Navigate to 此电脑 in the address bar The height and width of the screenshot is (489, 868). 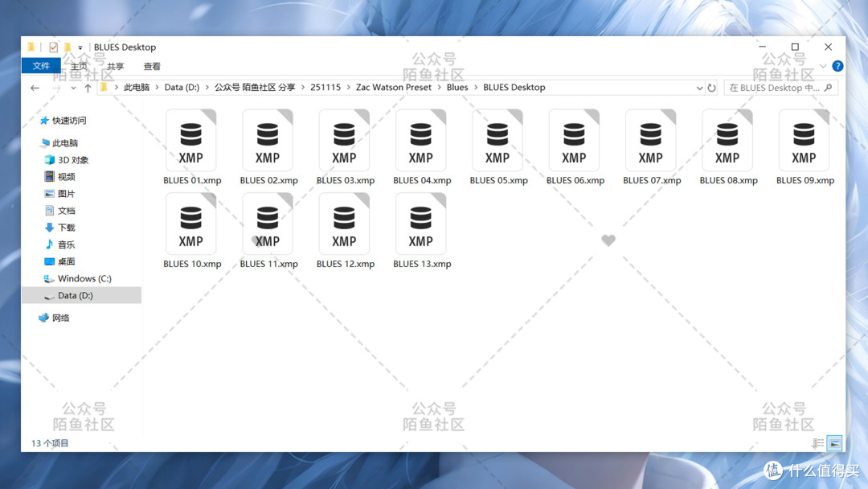coord(137,88)
